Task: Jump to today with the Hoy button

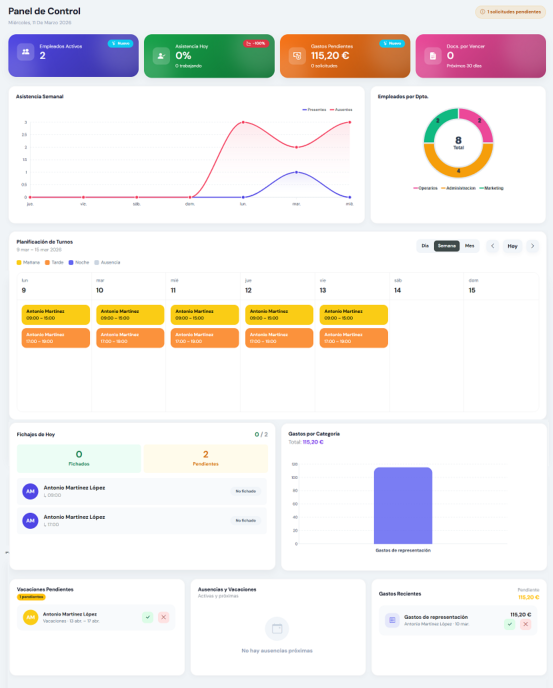Action: (x=513, y=246)
